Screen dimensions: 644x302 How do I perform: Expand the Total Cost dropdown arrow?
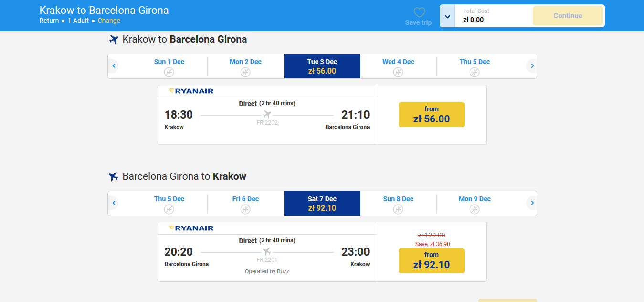point(447,16)
